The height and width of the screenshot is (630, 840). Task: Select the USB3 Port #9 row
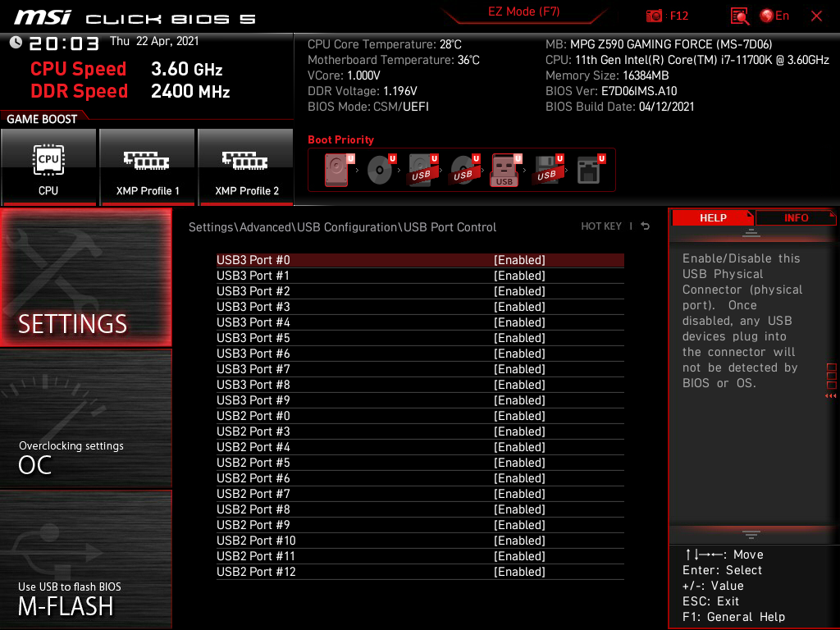click(x=420, y=400)
